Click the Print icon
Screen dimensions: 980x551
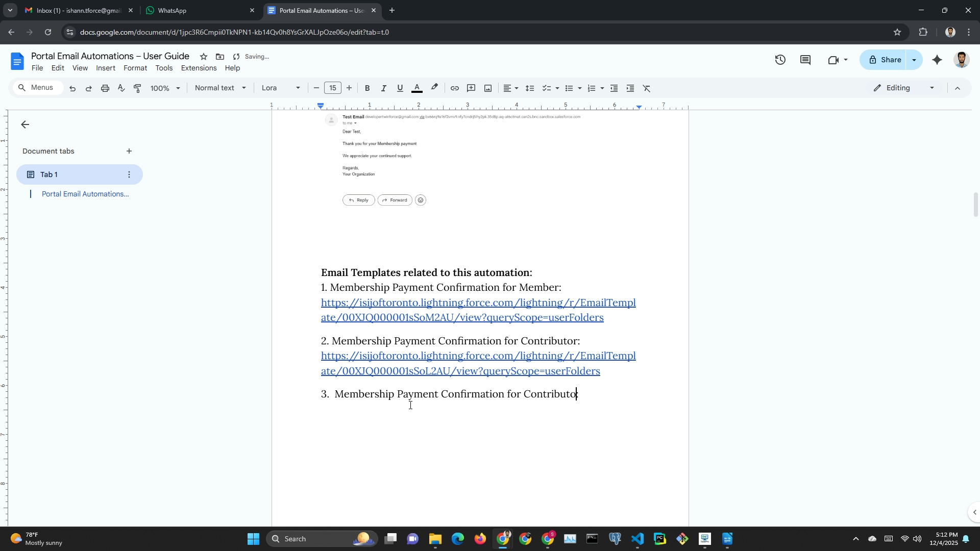click(105, 88)
